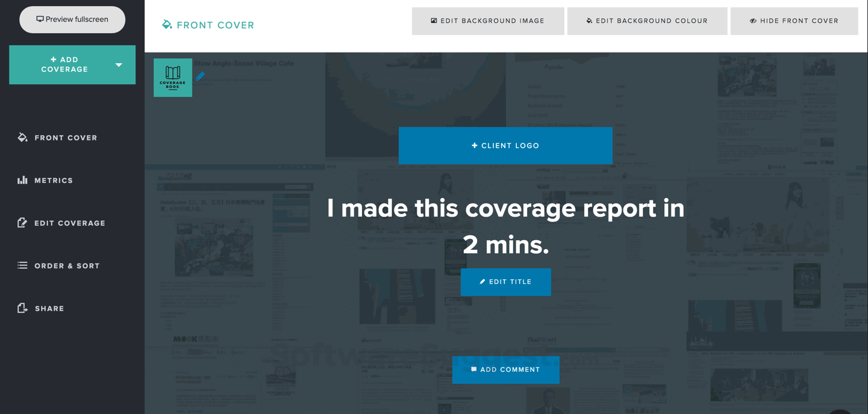This screenshot has width=868, height=414.
Task: Select the Front Cover section icon
Action: point(22,137)
